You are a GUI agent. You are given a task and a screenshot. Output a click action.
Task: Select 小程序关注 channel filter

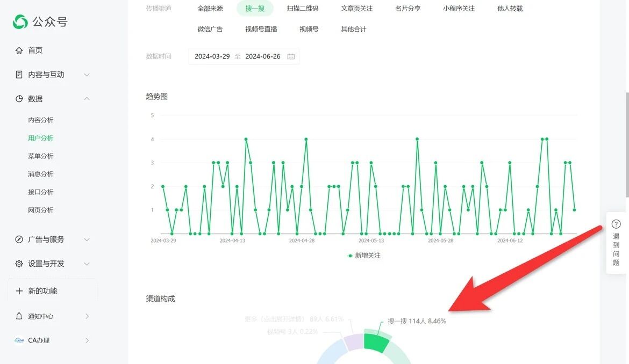(459, 9)
